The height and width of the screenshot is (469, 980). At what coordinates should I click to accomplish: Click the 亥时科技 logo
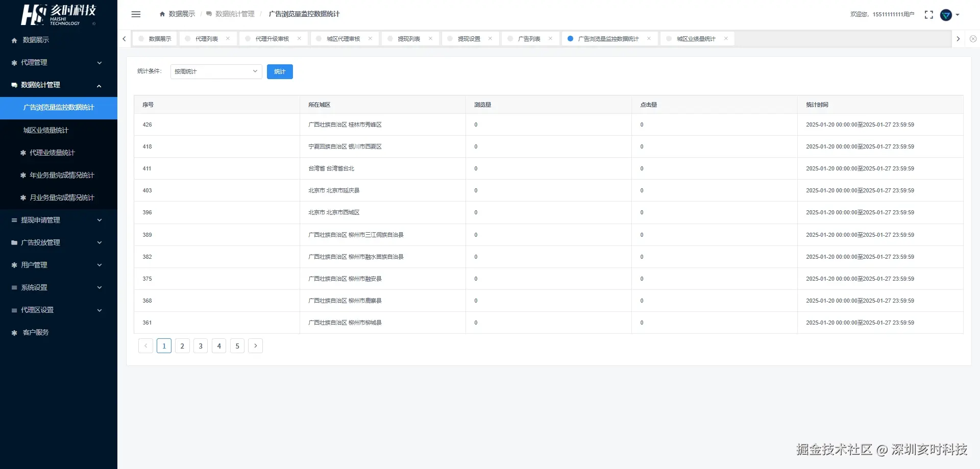[58, 15]
